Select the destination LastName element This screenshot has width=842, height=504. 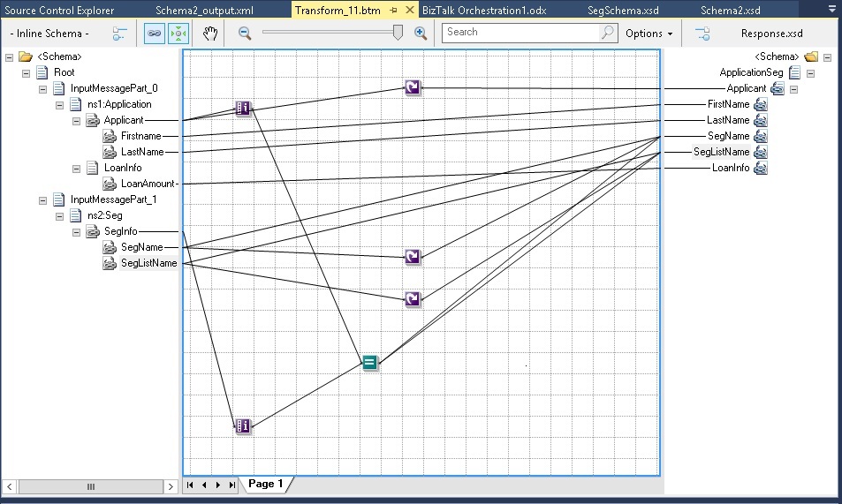point(728,120)
